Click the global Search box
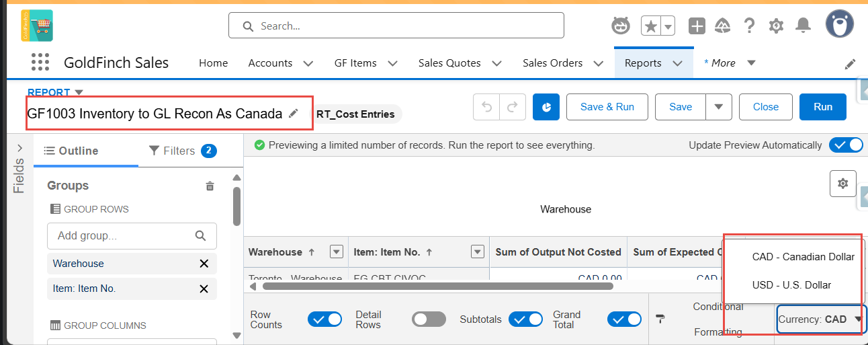The width and height of the screenshot is (868, 345). coord(396,26)
